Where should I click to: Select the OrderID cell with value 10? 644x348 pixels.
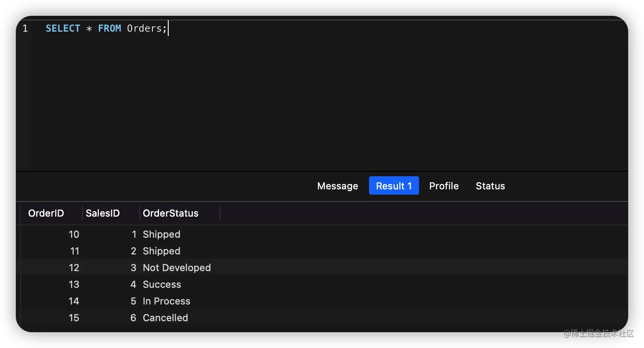[x=52, y=234]
